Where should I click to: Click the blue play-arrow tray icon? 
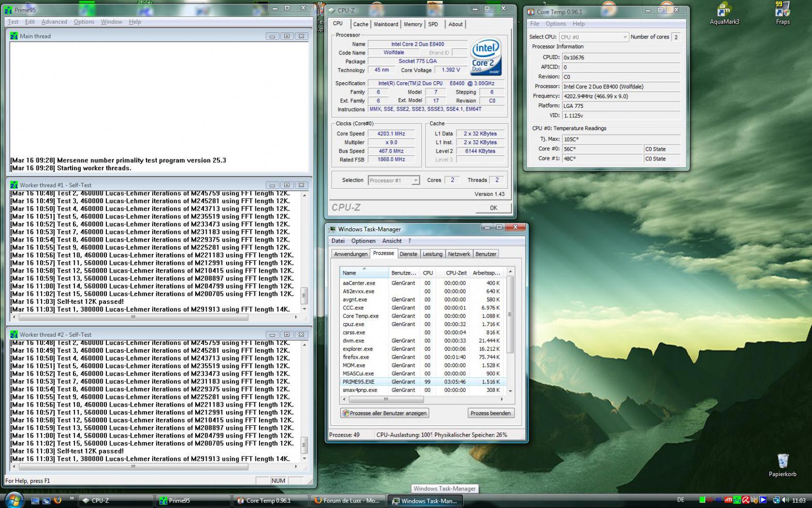[763, 500]
